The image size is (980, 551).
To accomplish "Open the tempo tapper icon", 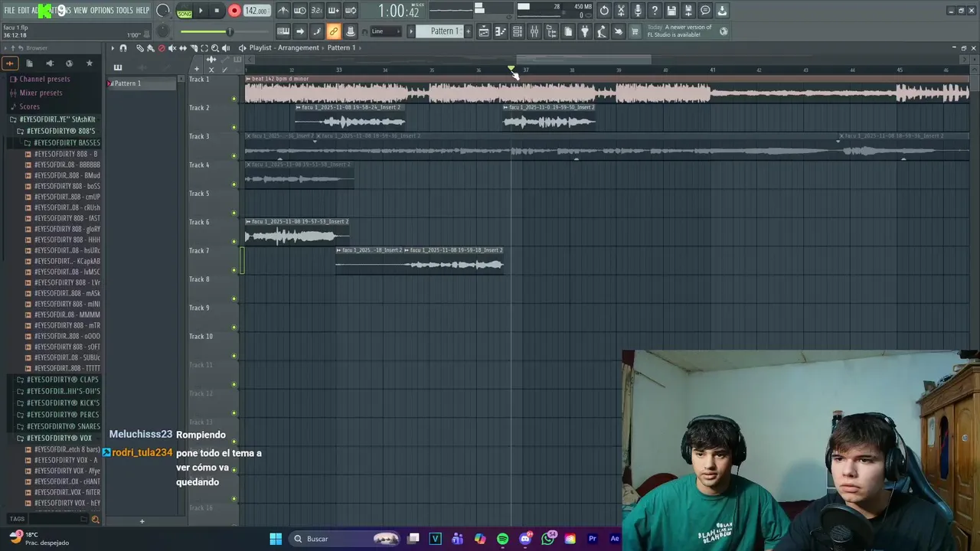I will pos(602,31).
